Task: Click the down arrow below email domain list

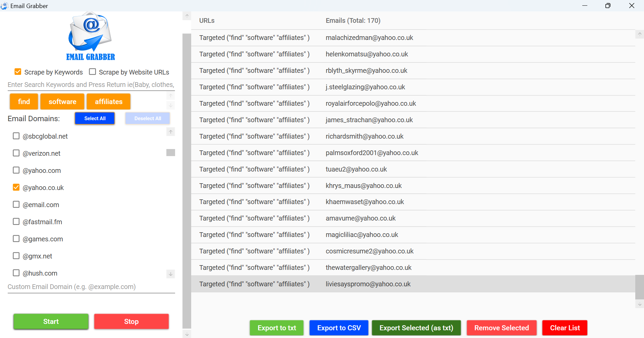Action: [x=171, y=274]
